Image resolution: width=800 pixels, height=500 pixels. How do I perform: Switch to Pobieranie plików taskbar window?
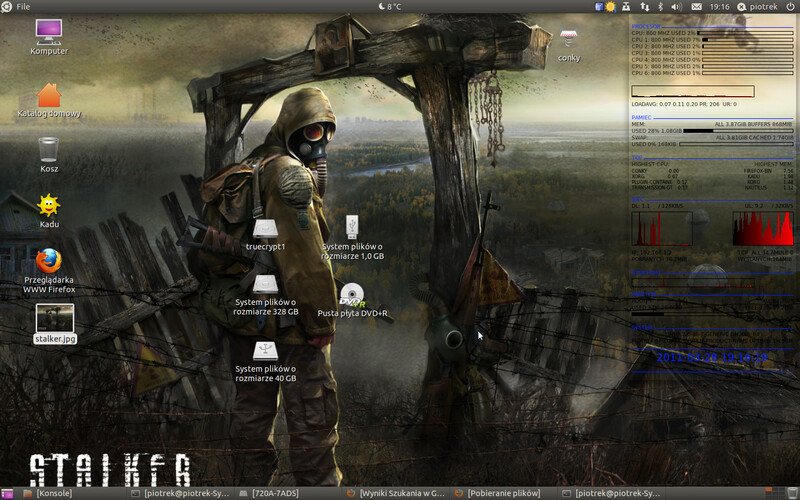click(x=503, y=493)
